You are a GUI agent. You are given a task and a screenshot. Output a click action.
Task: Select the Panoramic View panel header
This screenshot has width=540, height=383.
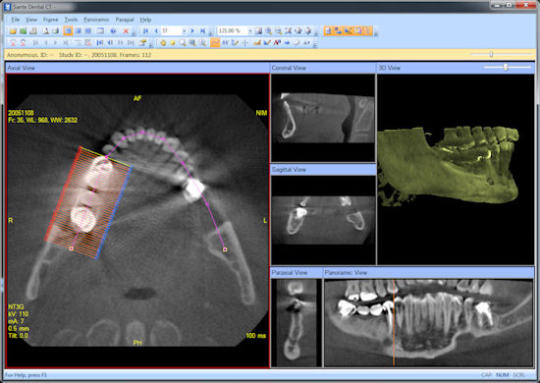(x=428, y=272)
